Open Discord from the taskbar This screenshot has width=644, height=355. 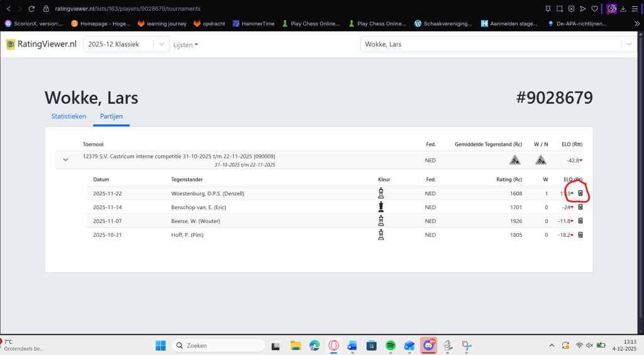click(x=429, y=346)
